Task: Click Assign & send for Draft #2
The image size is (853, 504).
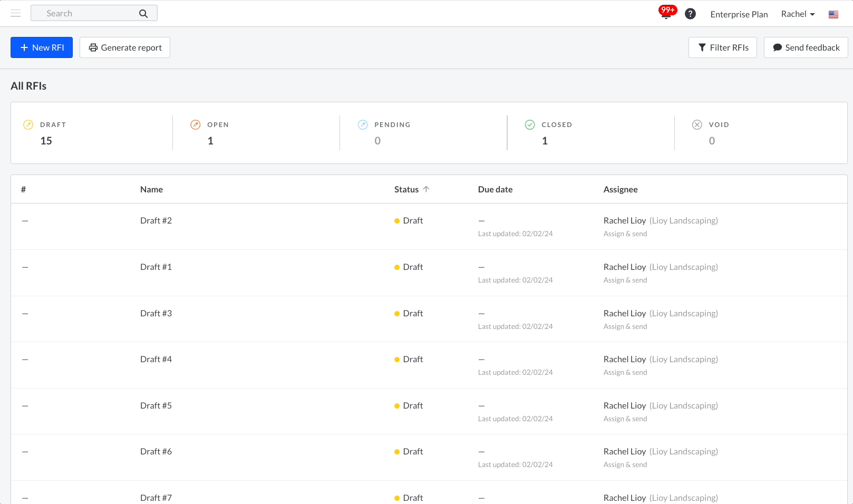Action: (x=625, y=234)
